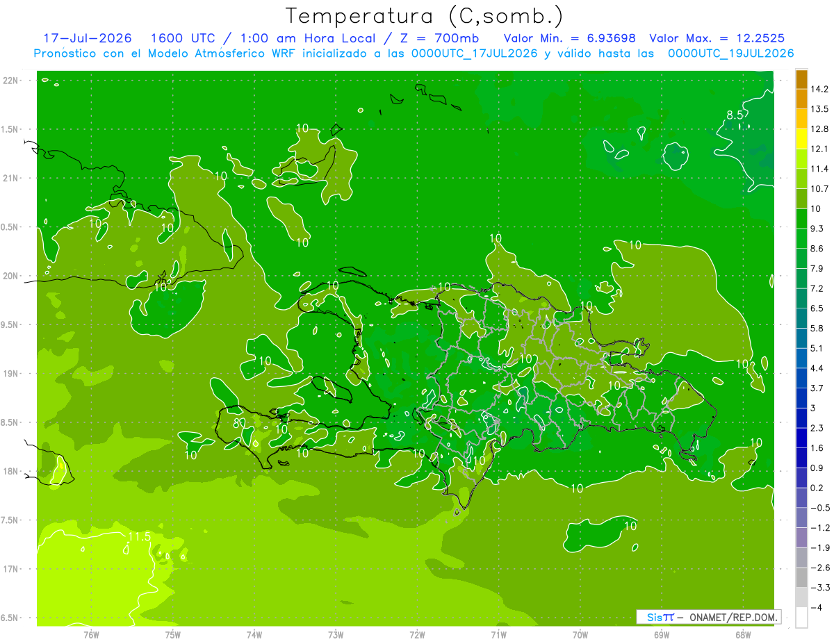This screenshot has width=834, height=644.
Task: Click the yellow swatch between 12.1 and 12.8
Action: (x=801, y=138)
